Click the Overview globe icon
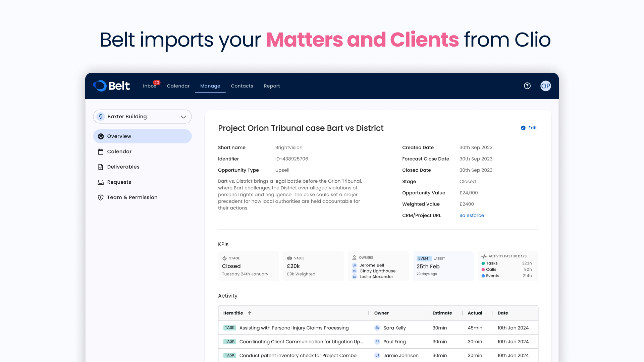 [101, 136]
